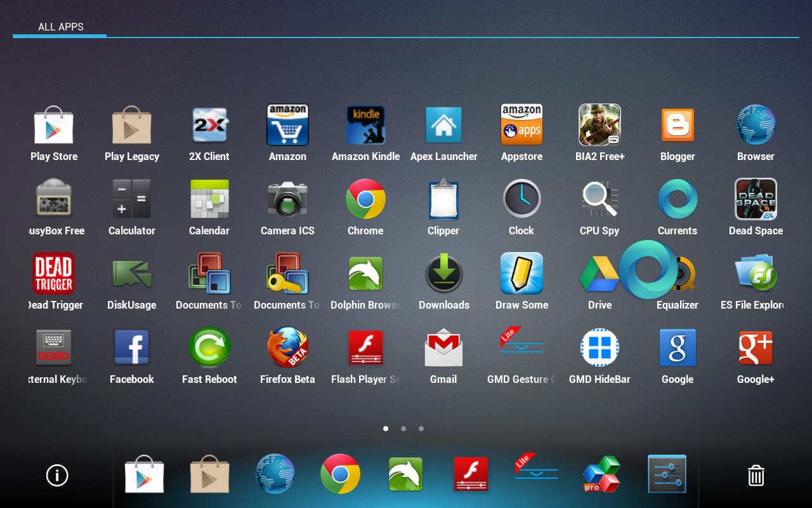Open the Clock app
The width and height of the screenshot is (812, 508).
point(521,199)
